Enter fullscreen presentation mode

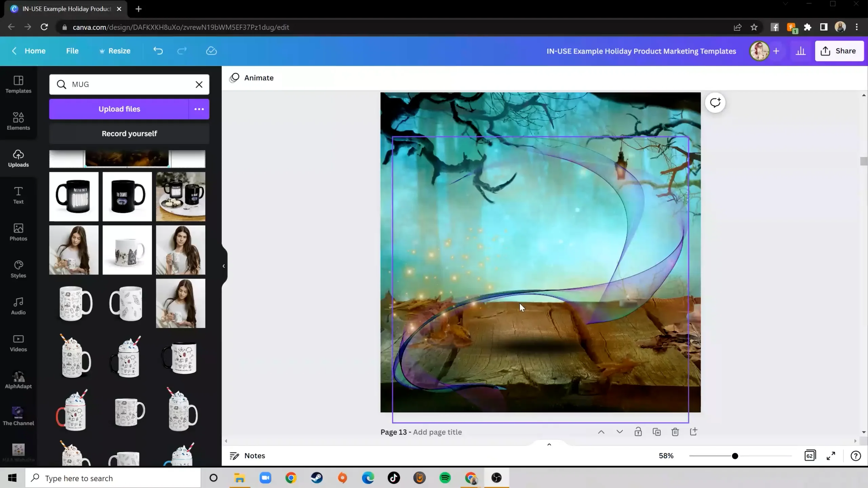pos(831,456)
